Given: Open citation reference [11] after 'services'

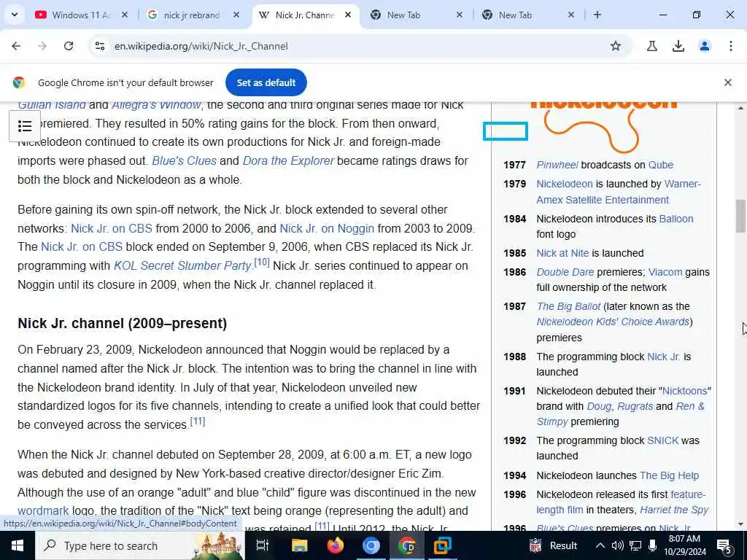Looking at the screenshot, I should (198, 421).
